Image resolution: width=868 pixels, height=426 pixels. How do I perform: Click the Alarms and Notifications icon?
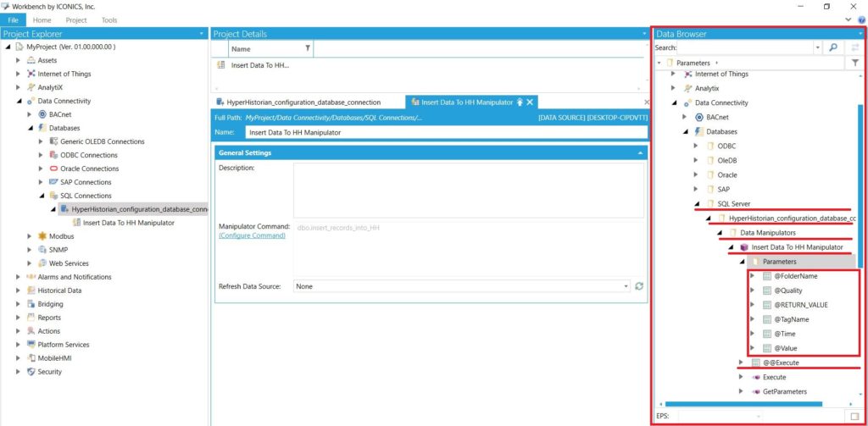pyautogui.click(x=31, y=277)
